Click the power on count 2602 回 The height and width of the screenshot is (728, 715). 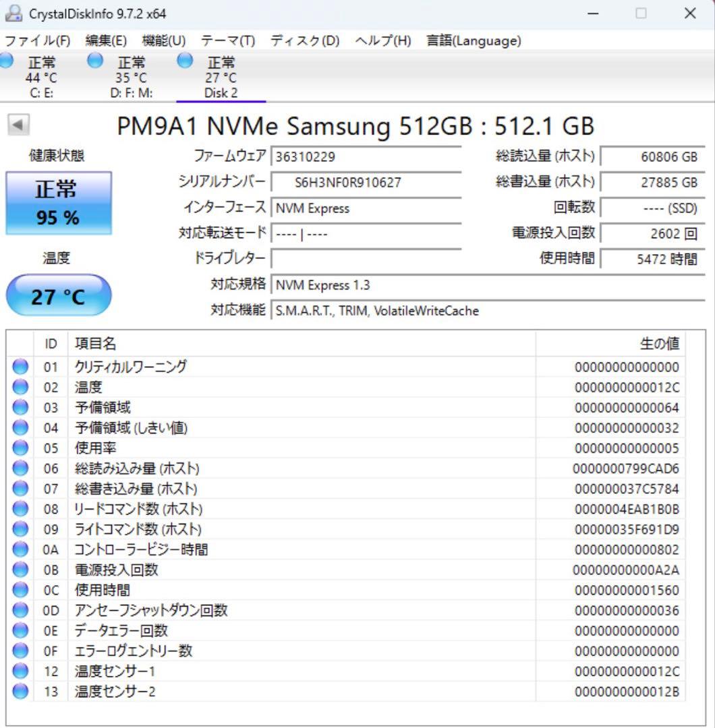tap(653, 233)
